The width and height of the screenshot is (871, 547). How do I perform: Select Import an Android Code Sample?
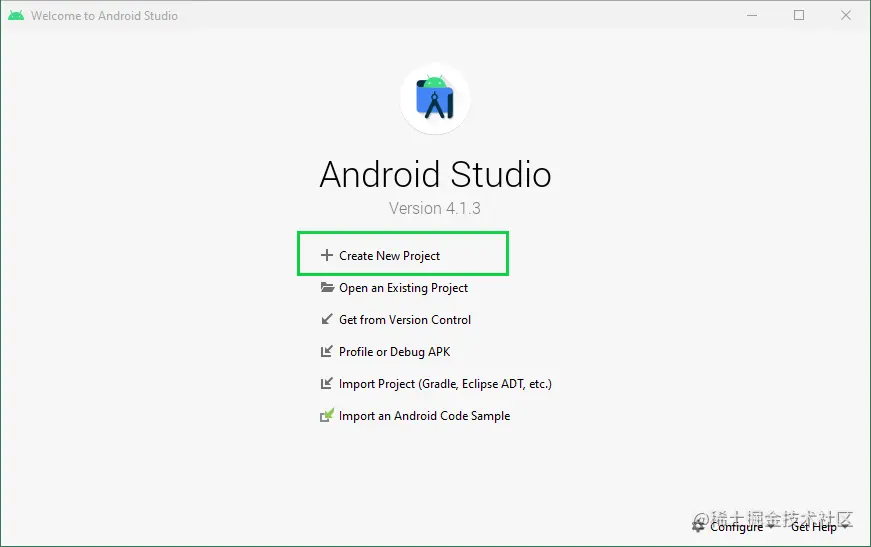click(424, 416)
